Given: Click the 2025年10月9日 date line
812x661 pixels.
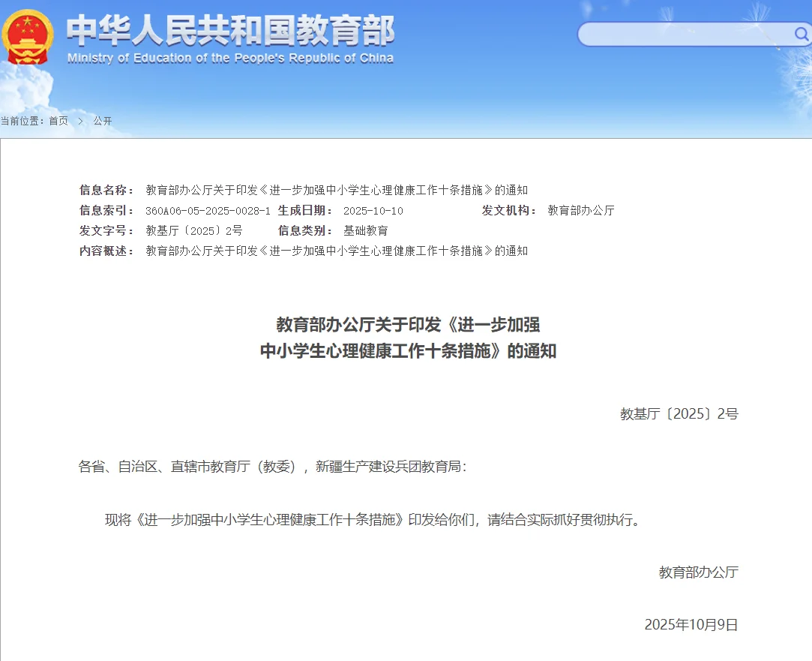Looking at the screenshot, I should point(690,623).
